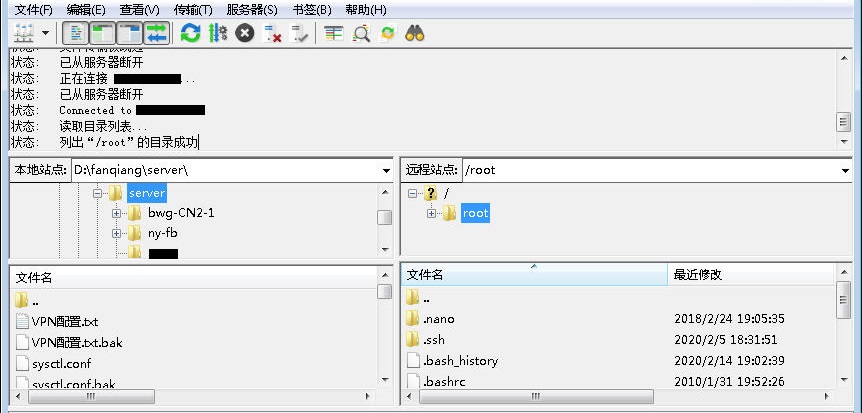This screenshot has height=413, width=862.
Task: Open the directory listing filters icon
Action: [333, 33]
